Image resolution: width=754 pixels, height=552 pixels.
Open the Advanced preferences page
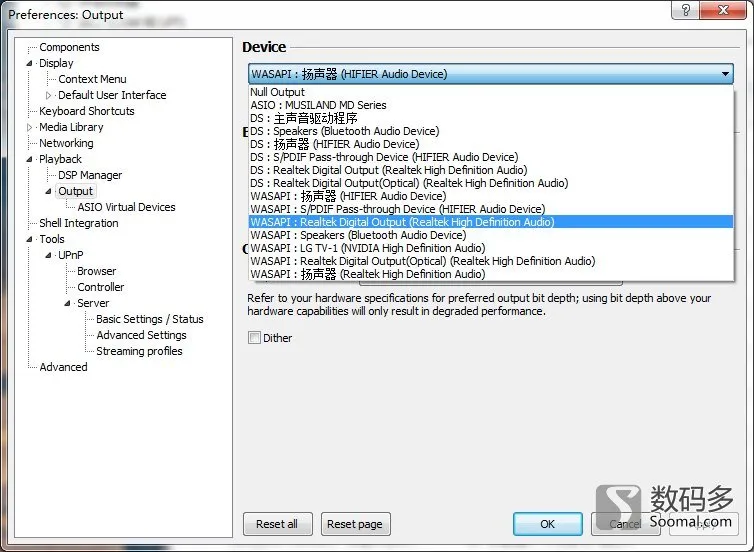coord(63,367)
